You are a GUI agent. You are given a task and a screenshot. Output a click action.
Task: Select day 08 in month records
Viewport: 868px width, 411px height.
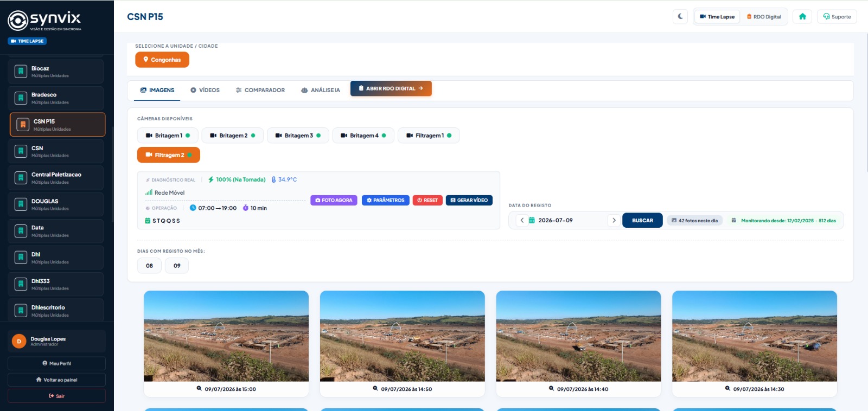[149, 266]
